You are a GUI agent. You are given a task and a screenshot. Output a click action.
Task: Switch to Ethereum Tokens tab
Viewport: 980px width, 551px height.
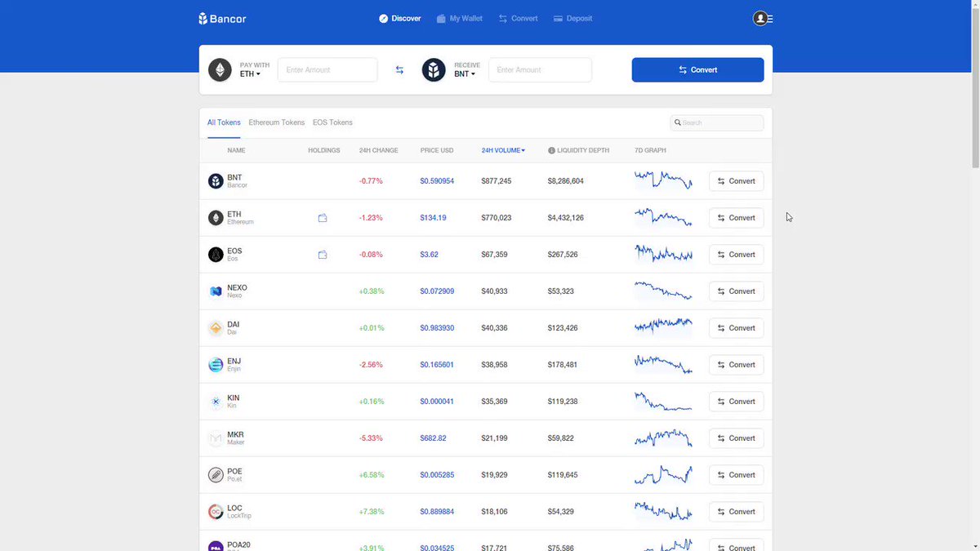click(277, 122)
